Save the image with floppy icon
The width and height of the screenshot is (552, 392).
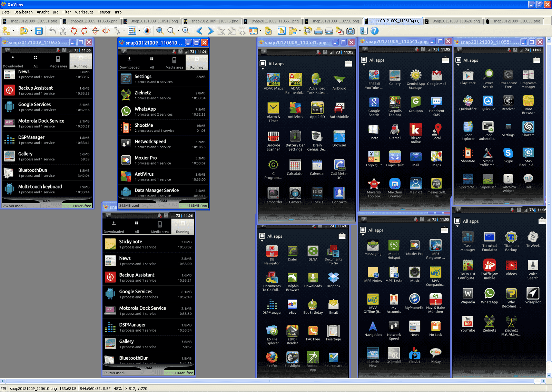(x=39, y=31)
